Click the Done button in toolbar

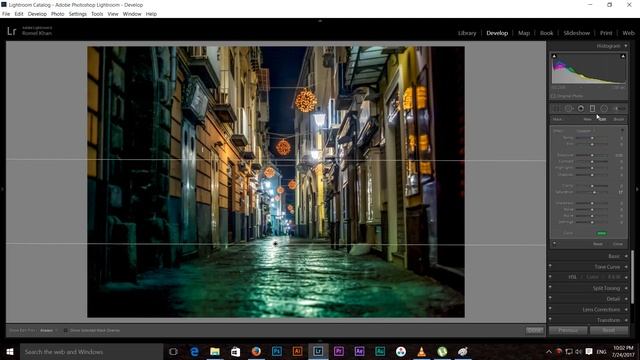coord(535,330)
